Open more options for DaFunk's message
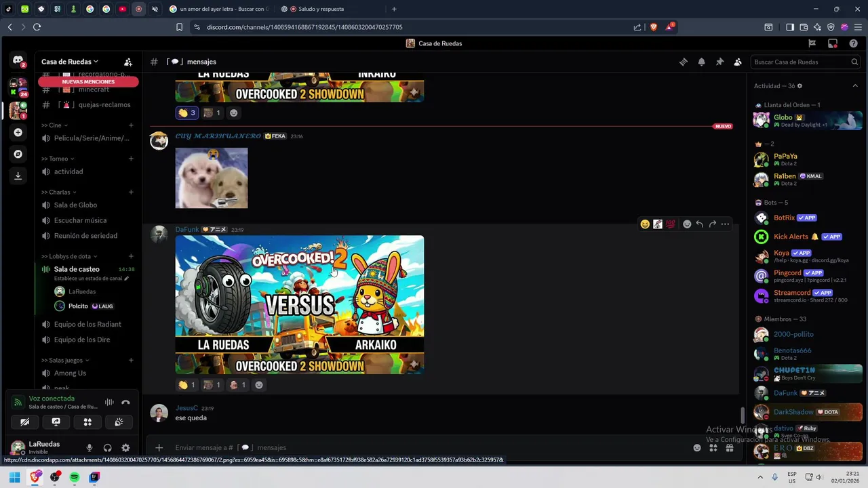 [x=725, y=224]
